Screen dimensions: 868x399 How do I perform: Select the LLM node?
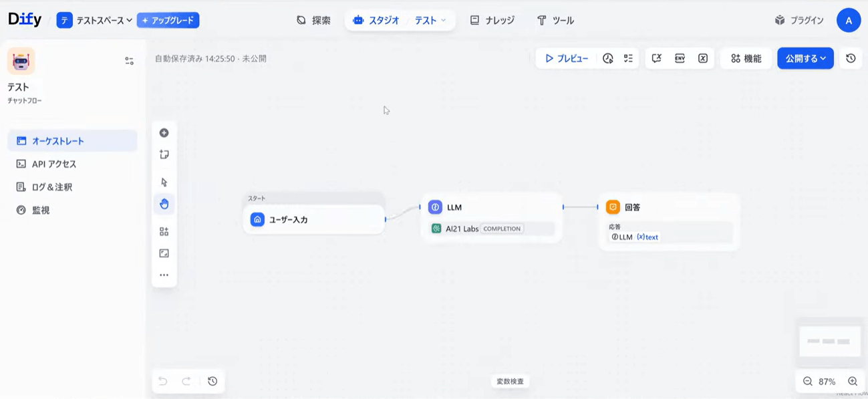coord(492,217)
